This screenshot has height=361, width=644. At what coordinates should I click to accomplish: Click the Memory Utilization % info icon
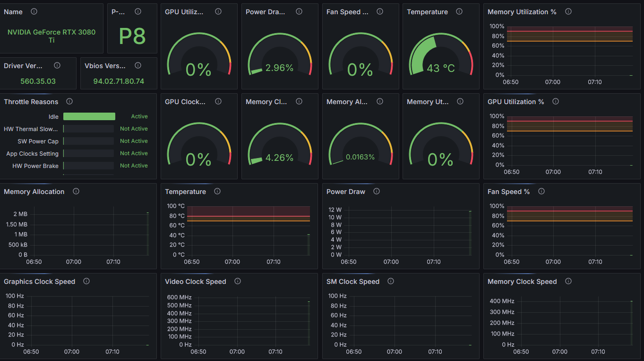point(567,12)
